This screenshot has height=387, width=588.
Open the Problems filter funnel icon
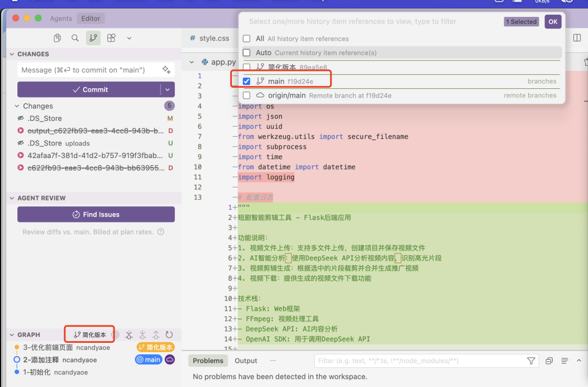pos(531,361)
